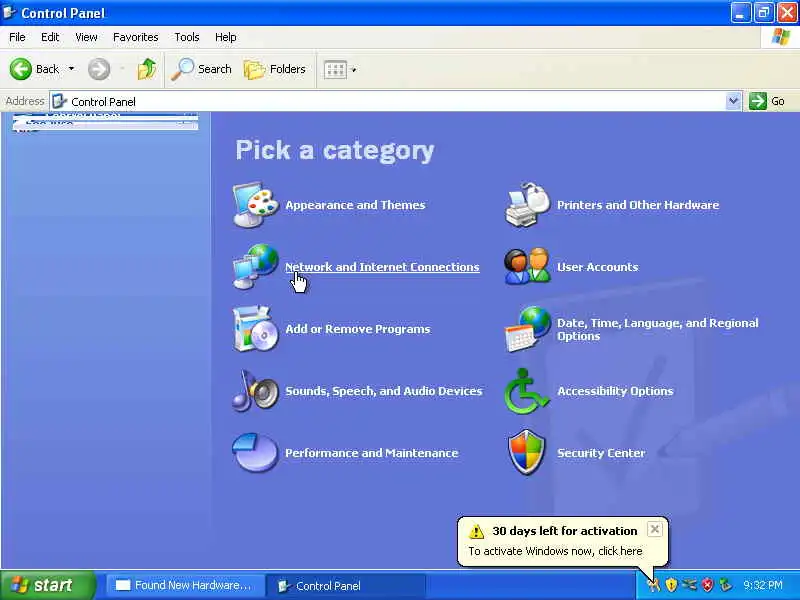Click the Sounds, Speech, and Audio Devices link
Screen dimensions: 800x600
pos(384,391)
